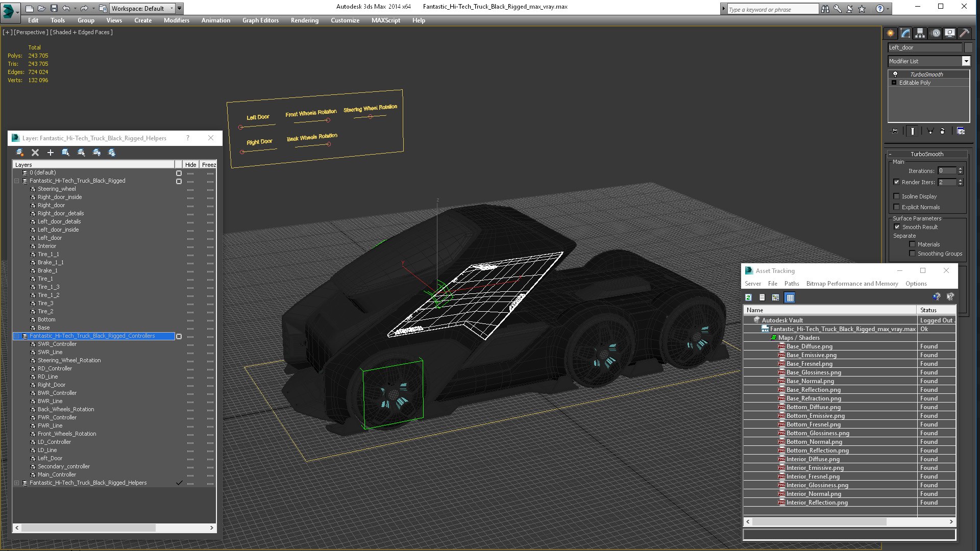The height and width of the screenshot is (551, 980).
Task: Open the Display command panel tab
Action: coord(949,33)
